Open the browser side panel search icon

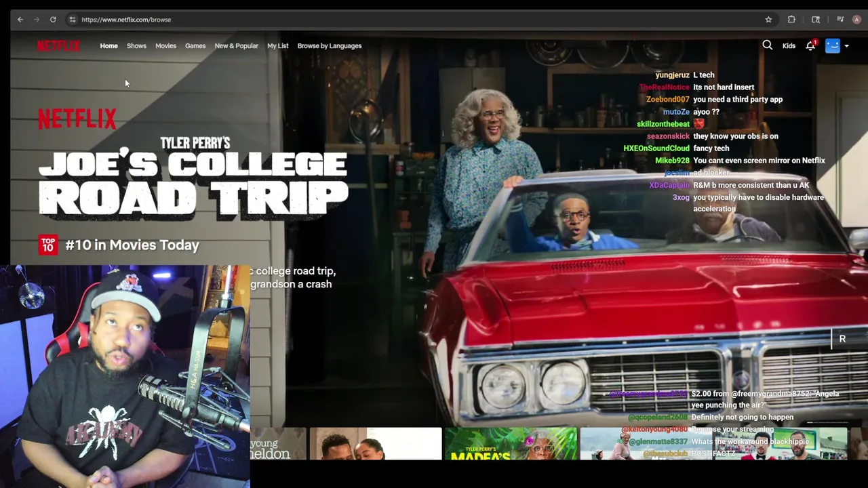816,20
